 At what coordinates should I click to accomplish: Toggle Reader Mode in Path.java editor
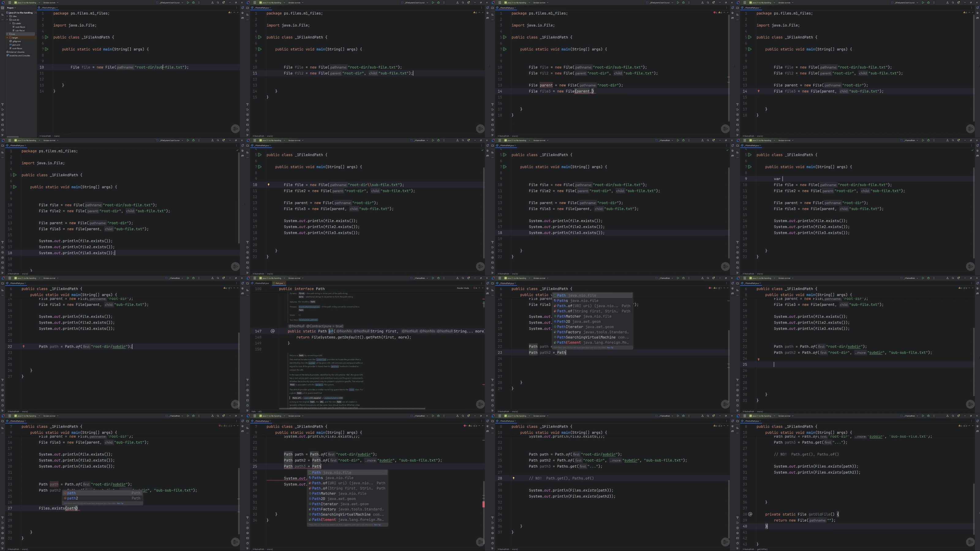463,288
